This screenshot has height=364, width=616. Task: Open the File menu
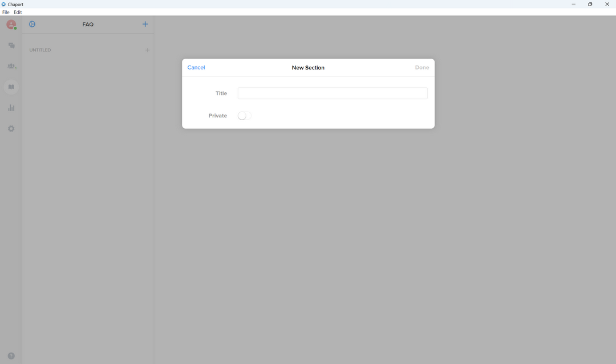[x=6, y=12]
